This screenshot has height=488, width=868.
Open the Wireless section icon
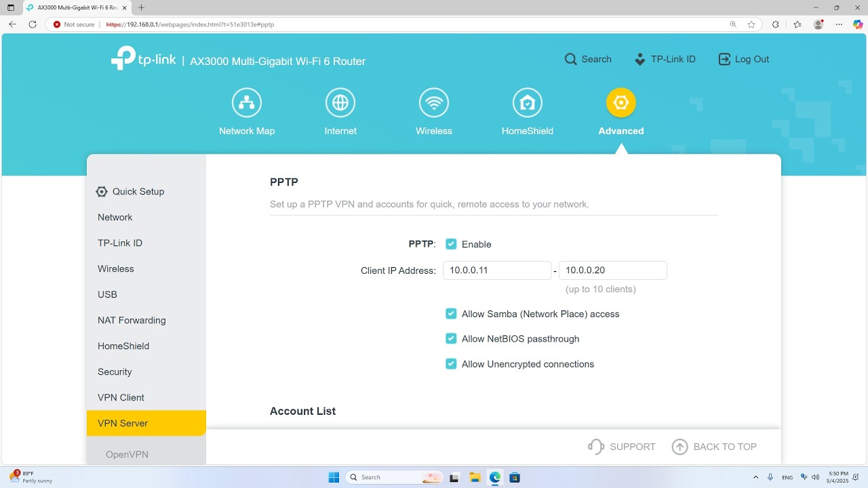point(434,103)
